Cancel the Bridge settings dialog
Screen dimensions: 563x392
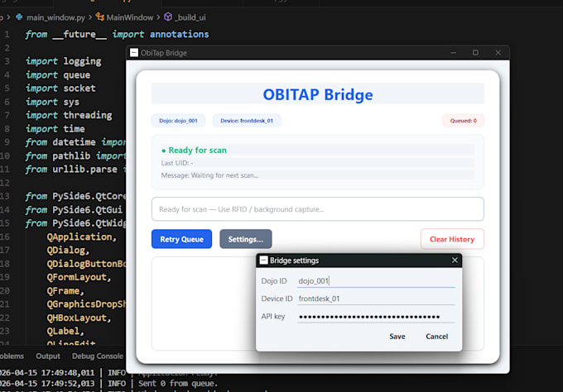click(x=436, y=337)
